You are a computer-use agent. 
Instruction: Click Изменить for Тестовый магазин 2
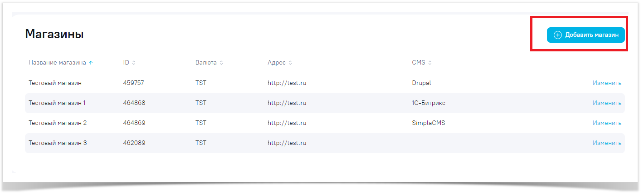607,123
